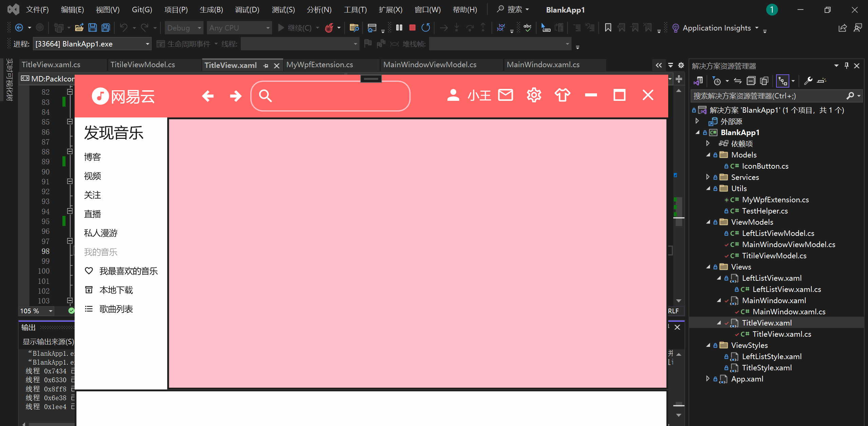Click the user profile avatar icon

click(454, 95)
